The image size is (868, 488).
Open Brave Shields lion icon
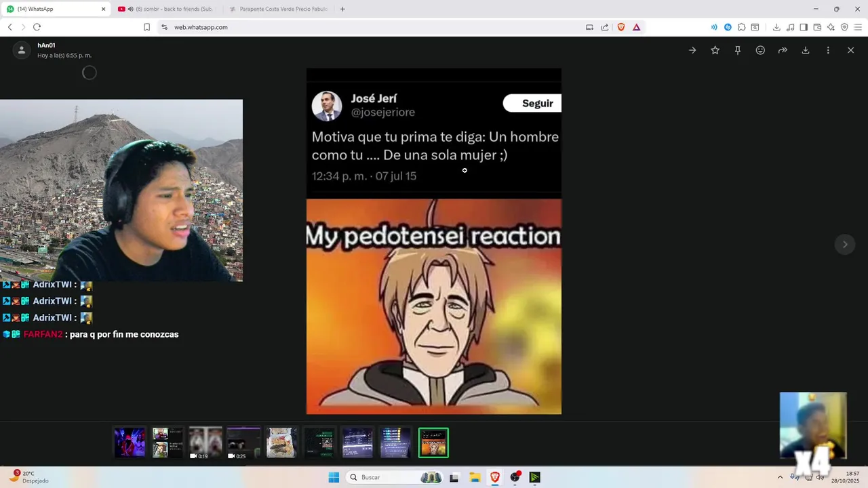coord(621,27)
